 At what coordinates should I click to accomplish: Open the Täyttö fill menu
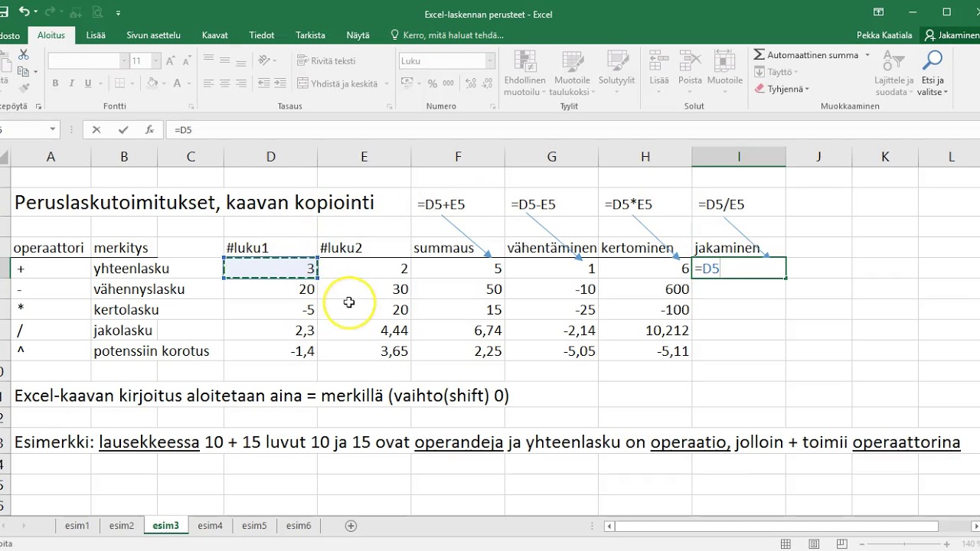pos(776,72)
